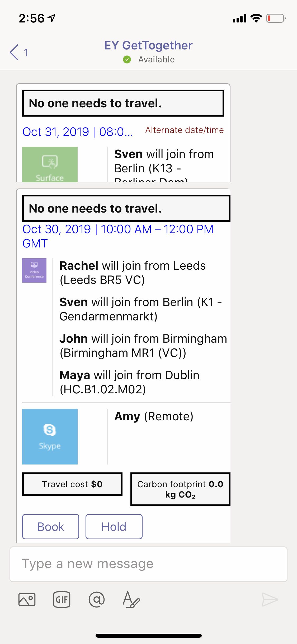The image size is (297, 644).
Task: View the Travel cost $0 detail
Action: click(x=72, y=484)
